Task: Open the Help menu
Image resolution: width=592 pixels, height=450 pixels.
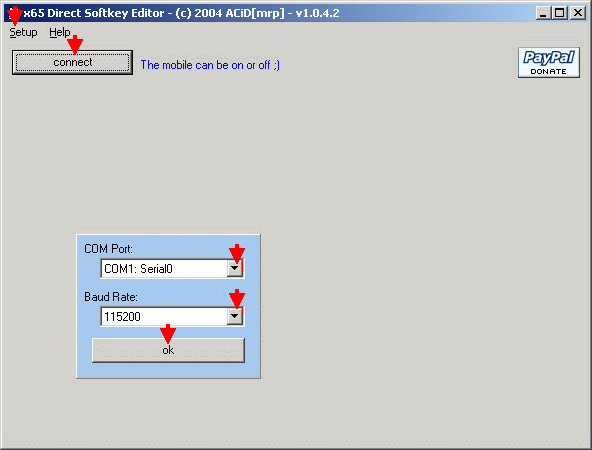Action: pyautogui.click(x=60, y=32)
